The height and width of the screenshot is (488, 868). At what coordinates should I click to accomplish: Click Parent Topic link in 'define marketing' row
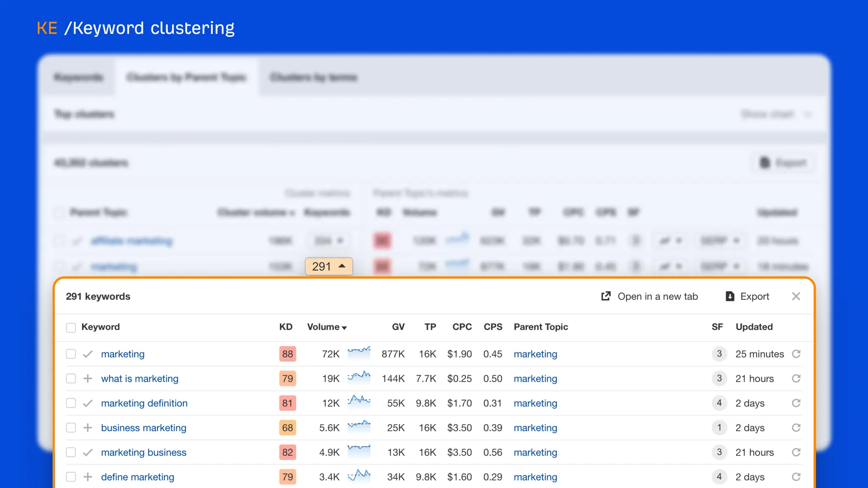(535, 477)
